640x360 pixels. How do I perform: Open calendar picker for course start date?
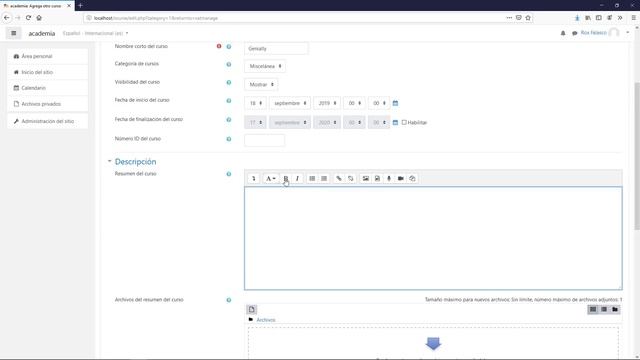pyautogui.click(x=395, y=103)
